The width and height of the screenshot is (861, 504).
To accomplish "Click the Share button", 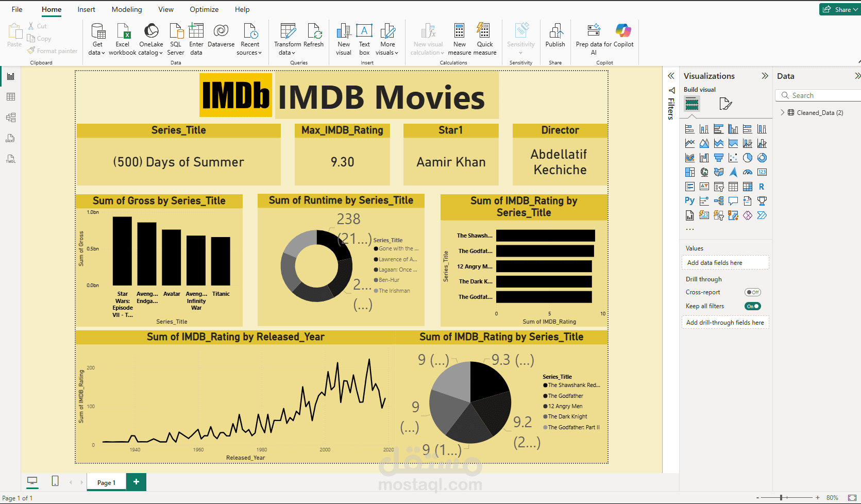I will point(839,9).
